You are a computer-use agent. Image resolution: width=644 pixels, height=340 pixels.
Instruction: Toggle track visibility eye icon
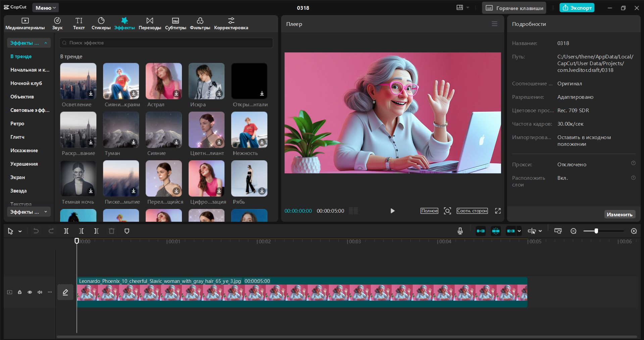click(x=30, y=292)
